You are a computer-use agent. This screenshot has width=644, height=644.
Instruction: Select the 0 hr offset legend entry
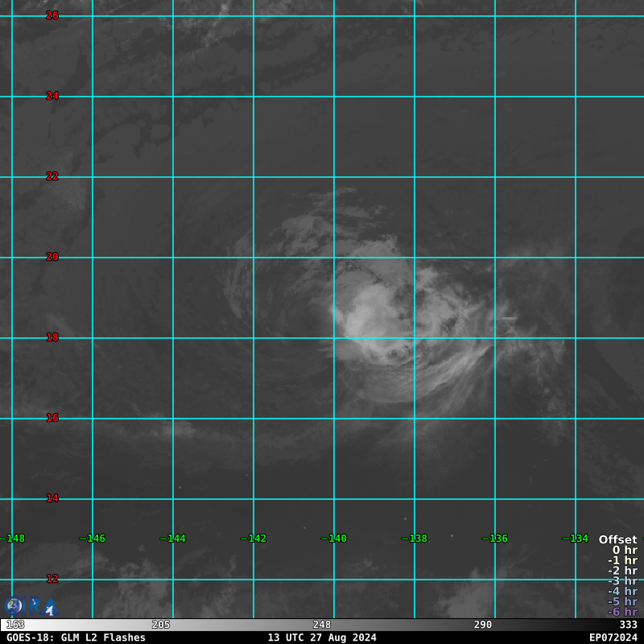click(x=625, y=551)
